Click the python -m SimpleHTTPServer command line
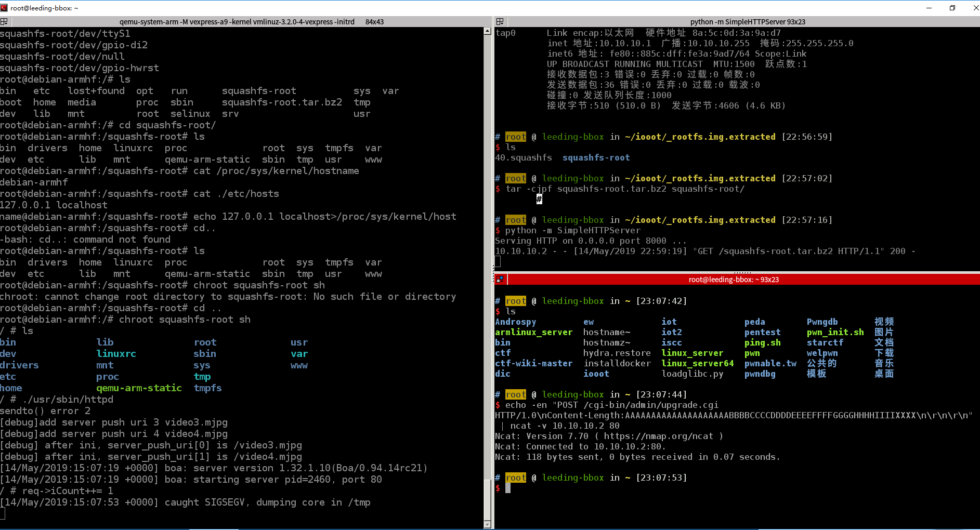The width and height of the screenshot is (980, 530). click(568, 230)
